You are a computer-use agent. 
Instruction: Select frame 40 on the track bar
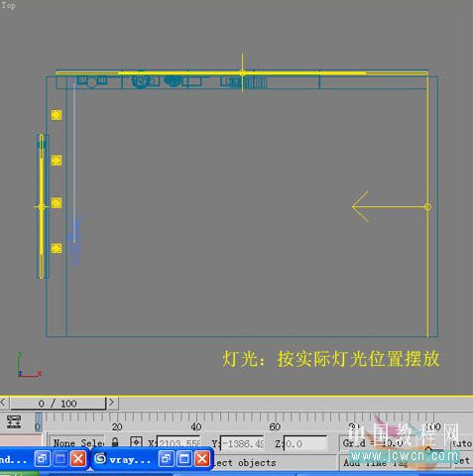click(x=195, y=426)
